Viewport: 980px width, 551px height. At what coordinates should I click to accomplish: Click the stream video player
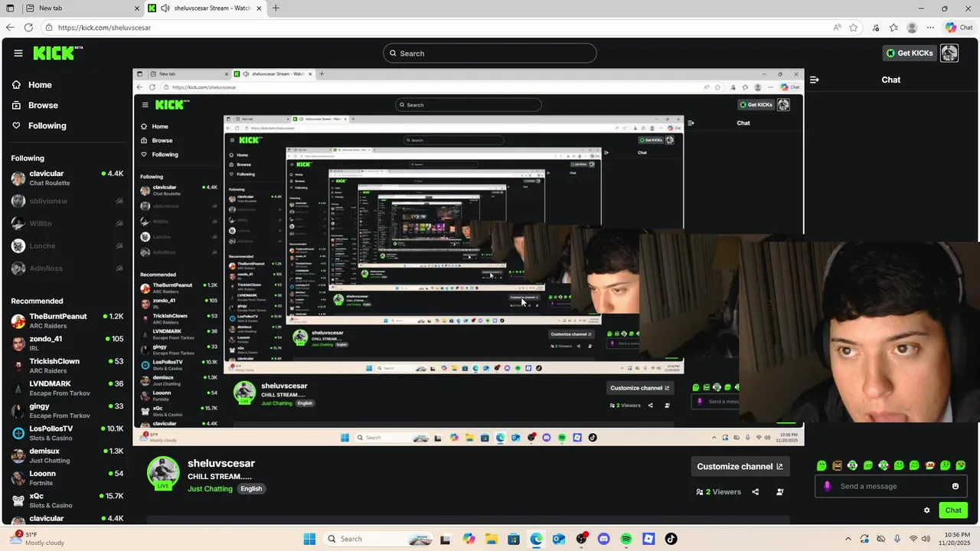pos(468,257)
